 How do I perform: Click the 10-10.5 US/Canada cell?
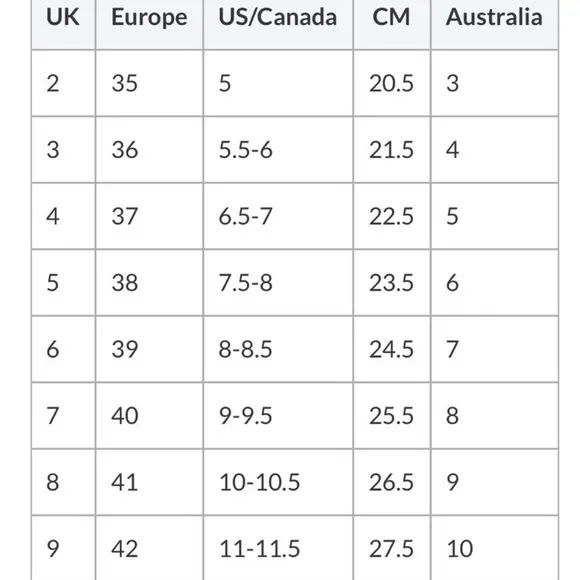pos(278,482)
